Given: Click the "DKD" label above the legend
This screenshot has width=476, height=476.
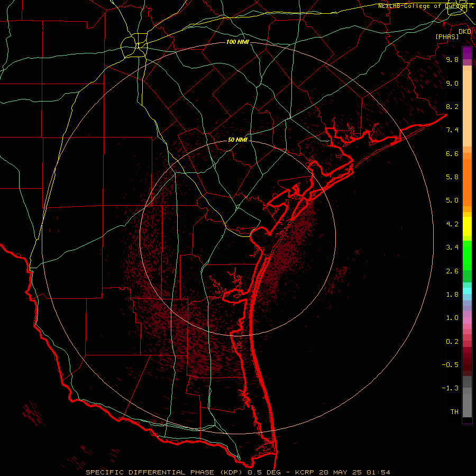Looking at the screenshot, I should pyautogui.click(x=465, y=32).
